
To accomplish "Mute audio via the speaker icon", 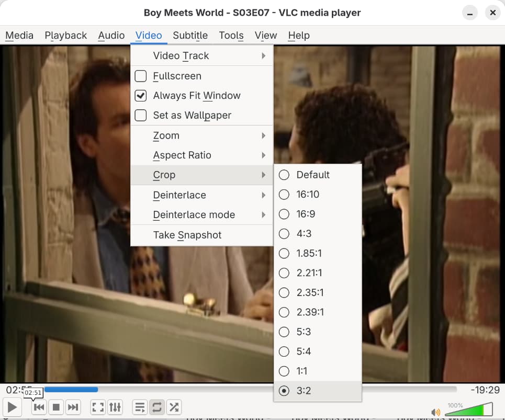I will (x=435, y=412).
